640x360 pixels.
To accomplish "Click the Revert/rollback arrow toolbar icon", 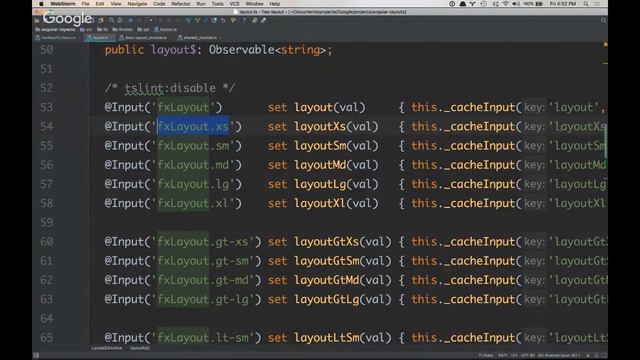I will coord(223,20).
